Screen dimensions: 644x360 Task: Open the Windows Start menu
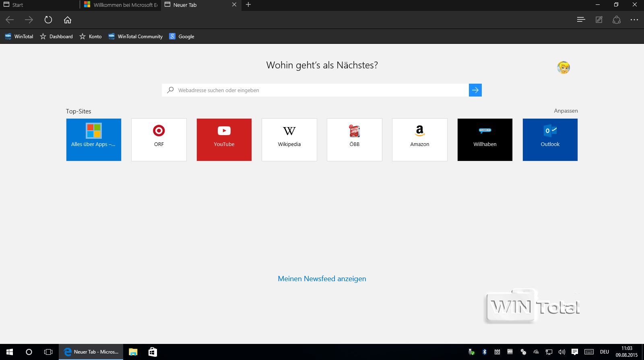pyautogui.click(x=10, y=352)
